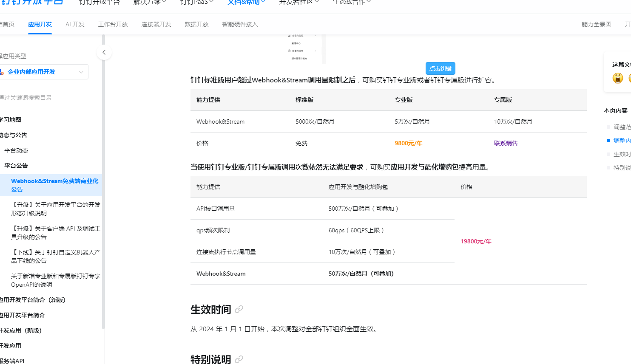Jump to first 本页内容 entry starting 调整范

(622, 127)
